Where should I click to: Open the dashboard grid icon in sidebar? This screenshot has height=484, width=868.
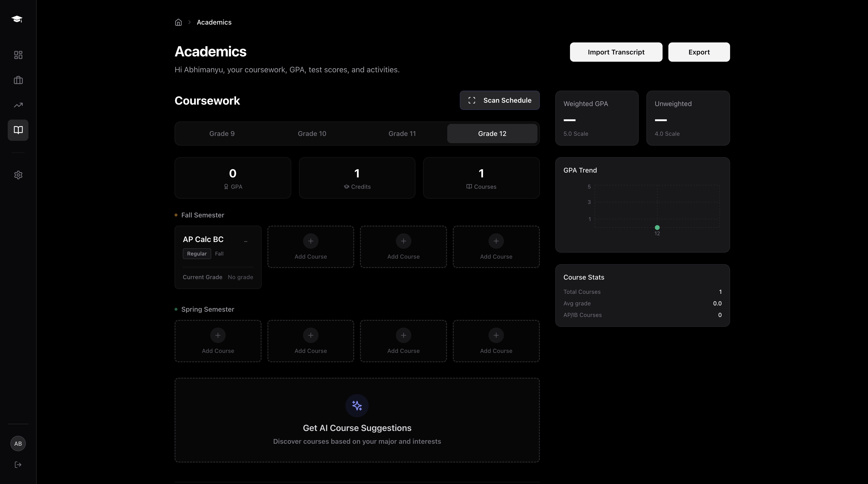pyautogui.click(x=18, y=55)
